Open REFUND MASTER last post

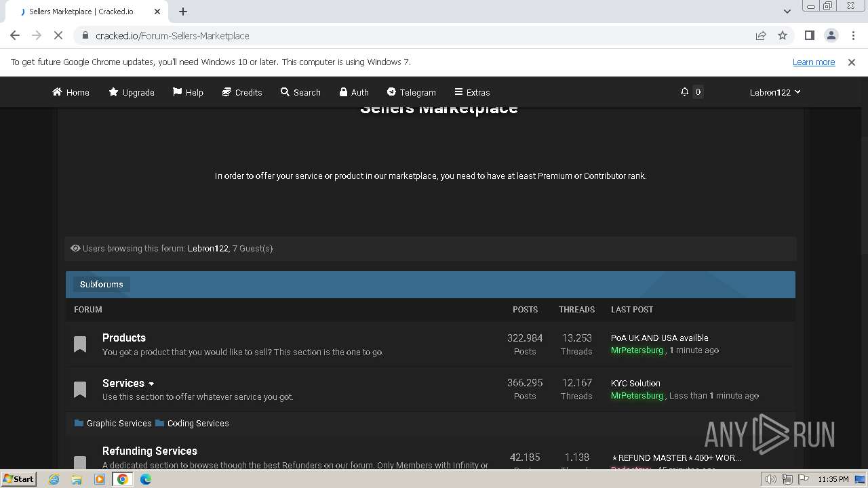point(676,457)
